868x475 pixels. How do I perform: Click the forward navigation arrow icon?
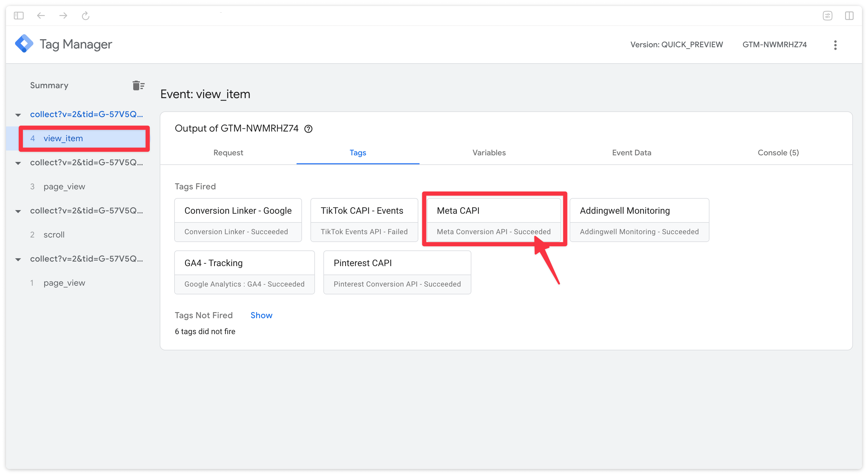pos(63,15)
